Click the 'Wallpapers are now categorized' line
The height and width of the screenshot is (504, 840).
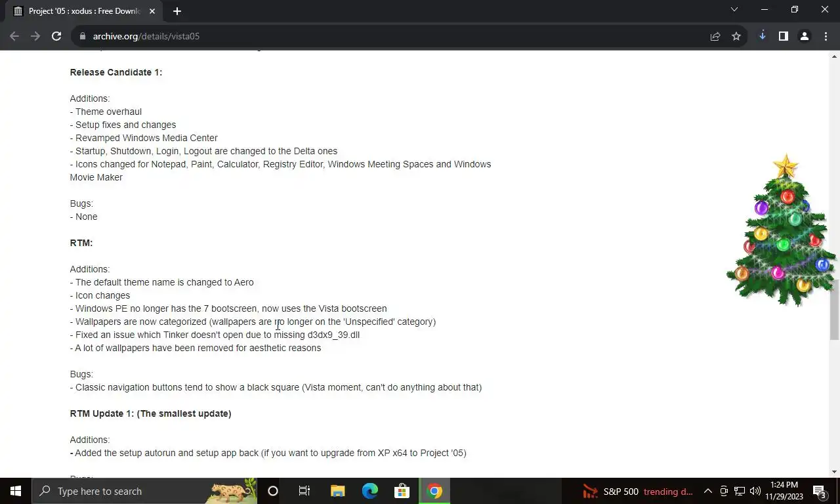pyautogui.click(x=253, y=322)
